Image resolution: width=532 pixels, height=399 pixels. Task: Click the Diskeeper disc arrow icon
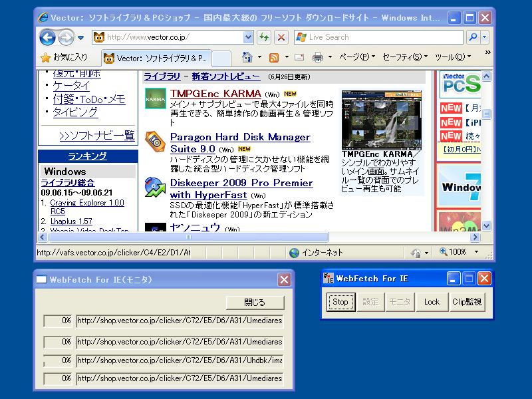click(x=155, y=187)
